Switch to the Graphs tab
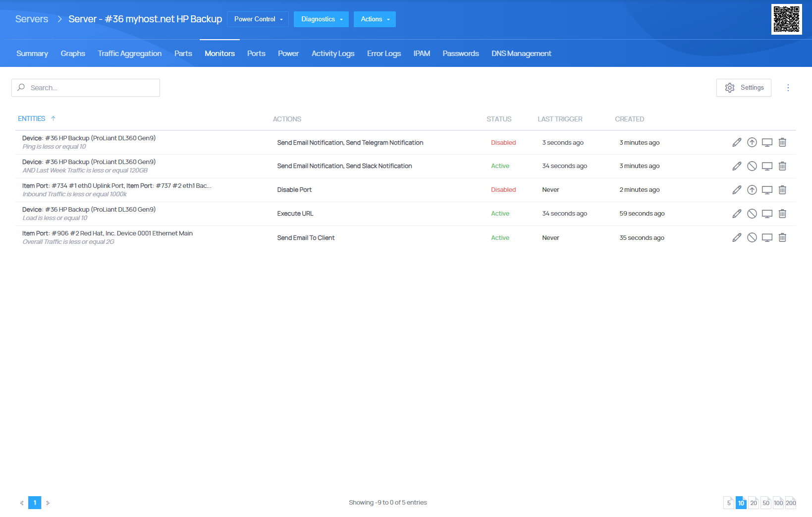 73,54
